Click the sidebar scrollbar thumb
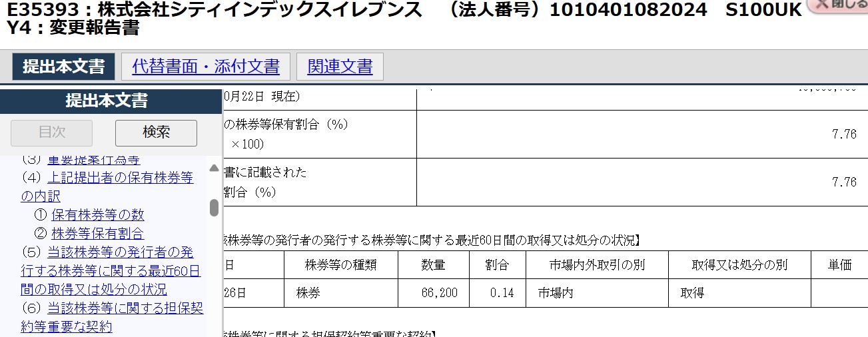Screen dimensions: 868x337 pyautogui.click(x=214, y=208)
